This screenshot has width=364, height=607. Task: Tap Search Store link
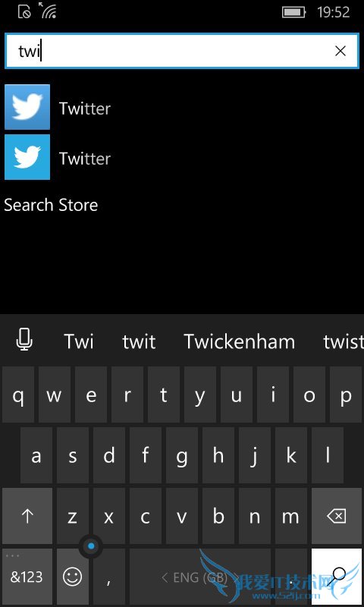pyautogui.click(x=51, y=205)
